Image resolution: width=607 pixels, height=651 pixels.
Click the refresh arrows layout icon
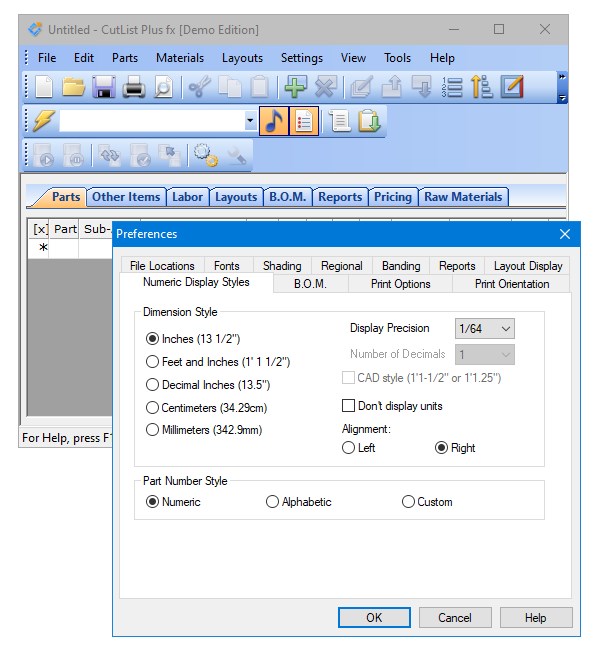point(110,156)
